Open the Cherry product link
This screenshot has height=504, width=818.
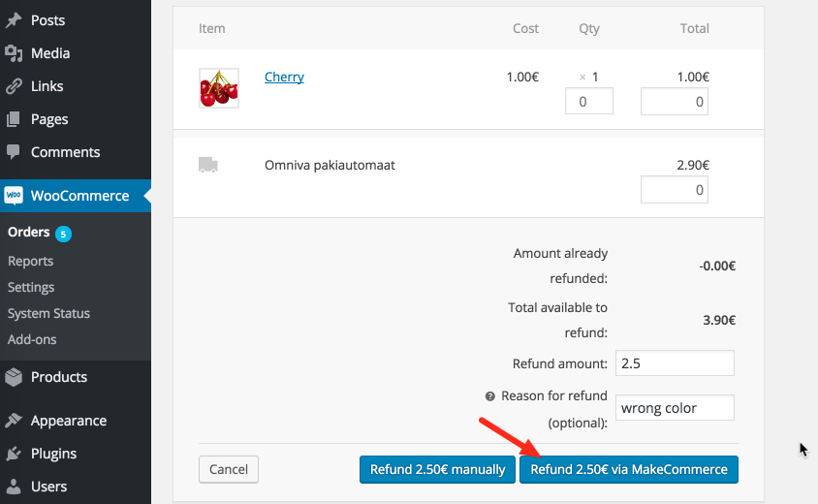pyautogui.click(x=284, y=77)
